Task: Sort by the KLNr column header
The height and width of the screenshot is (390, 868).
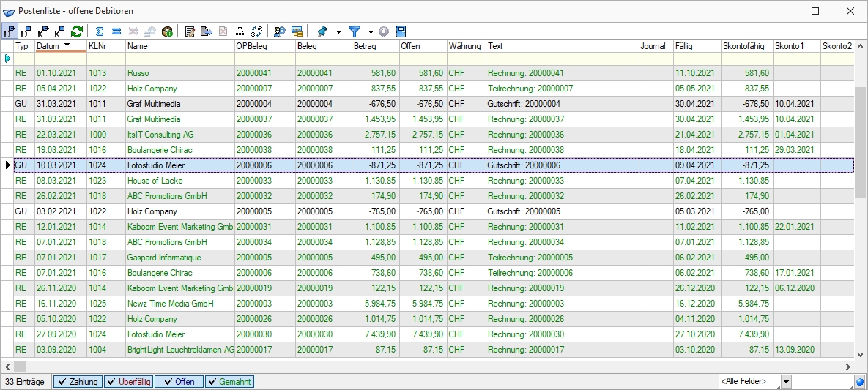Action: tap(105, 46)
